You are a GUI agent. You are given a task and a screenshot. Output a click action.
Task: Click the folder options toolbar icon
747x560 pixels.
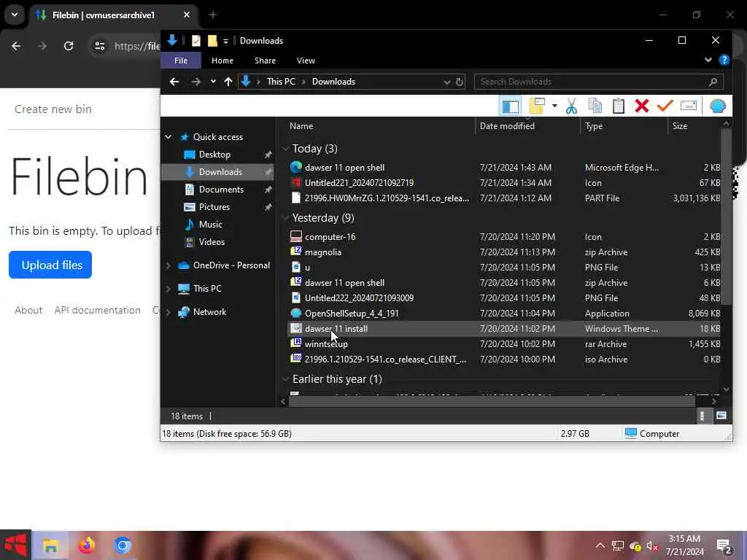click(537, 106)
